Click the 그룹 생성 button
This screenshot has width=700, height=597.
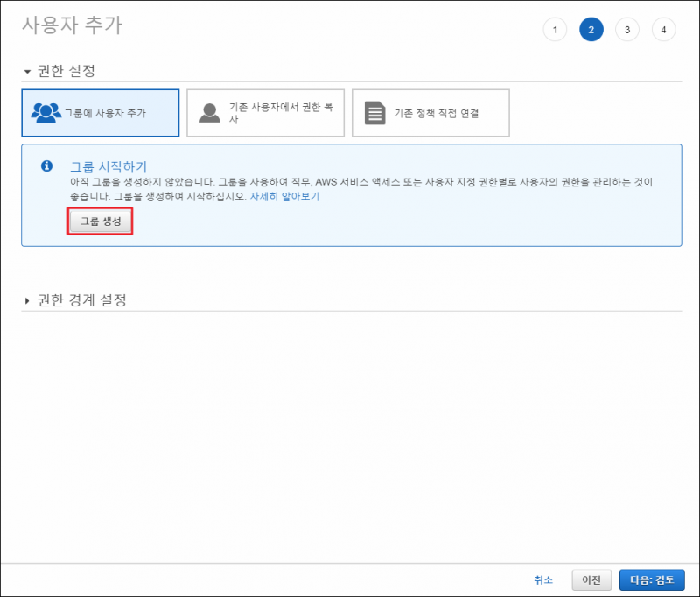coord(101,221)
